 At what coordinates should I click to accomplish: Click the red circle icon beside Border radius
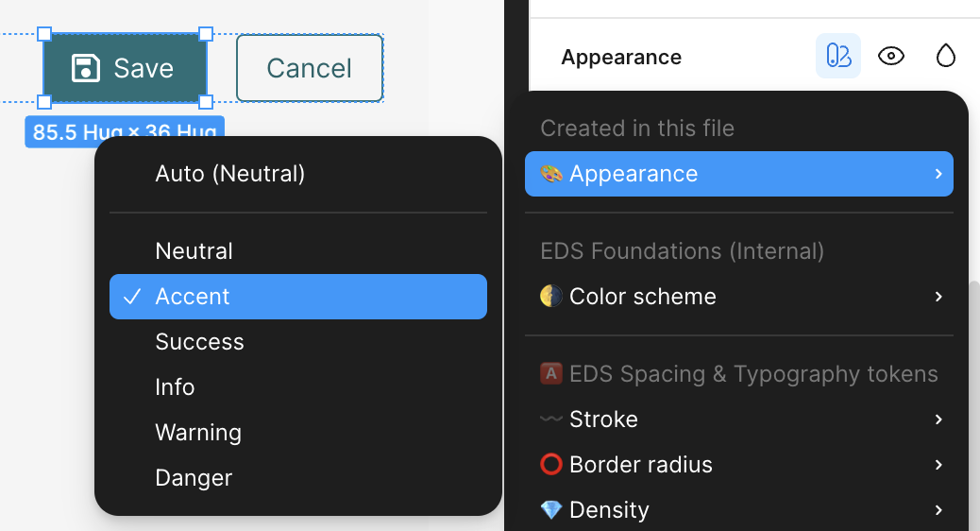click(550, 465)
